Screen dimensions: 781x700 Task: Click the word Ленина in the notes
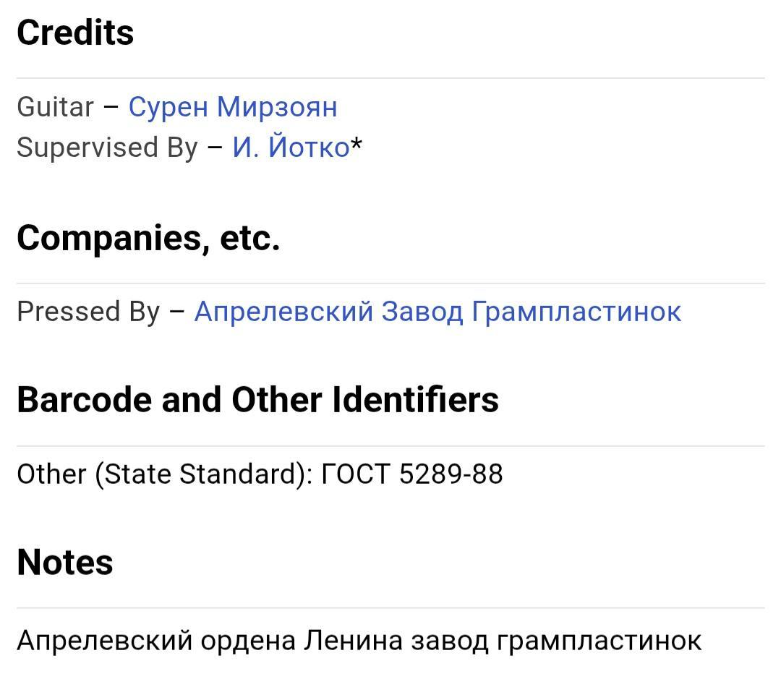pyautogui.click(x=353, y=641)
